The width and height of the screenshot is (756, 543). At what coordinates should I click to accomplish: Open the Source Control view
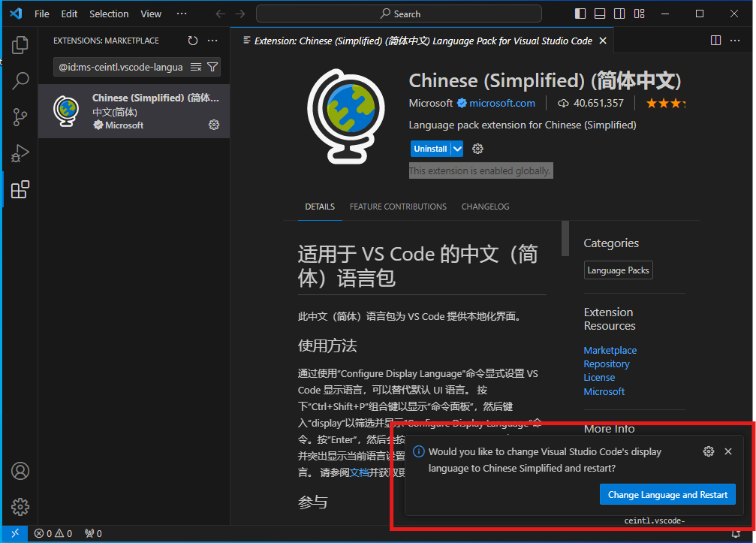click(20, 116)
